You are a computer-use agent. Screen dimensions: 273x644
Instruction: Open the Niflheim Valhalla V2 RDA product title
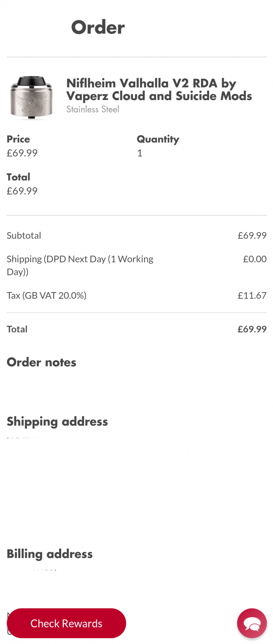click(x=159, y=90)
